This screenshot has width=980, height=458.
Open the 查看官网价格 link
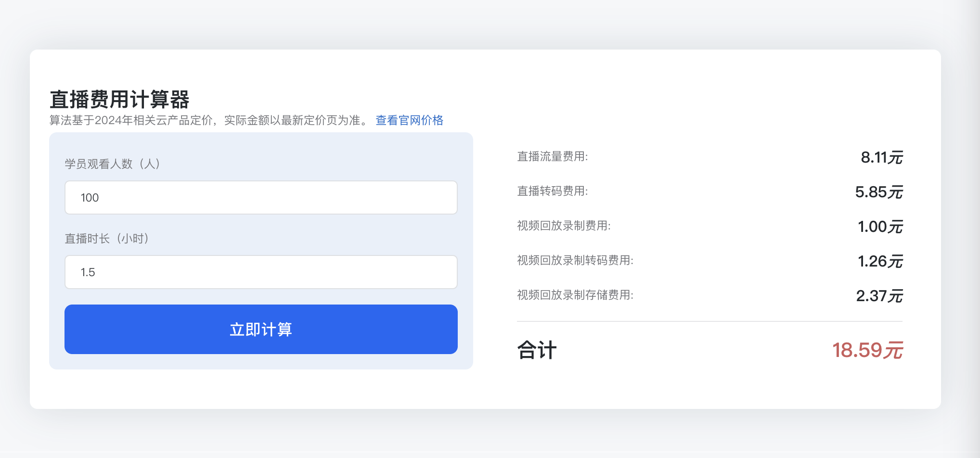pyautogui.click(x=409, y=120)
